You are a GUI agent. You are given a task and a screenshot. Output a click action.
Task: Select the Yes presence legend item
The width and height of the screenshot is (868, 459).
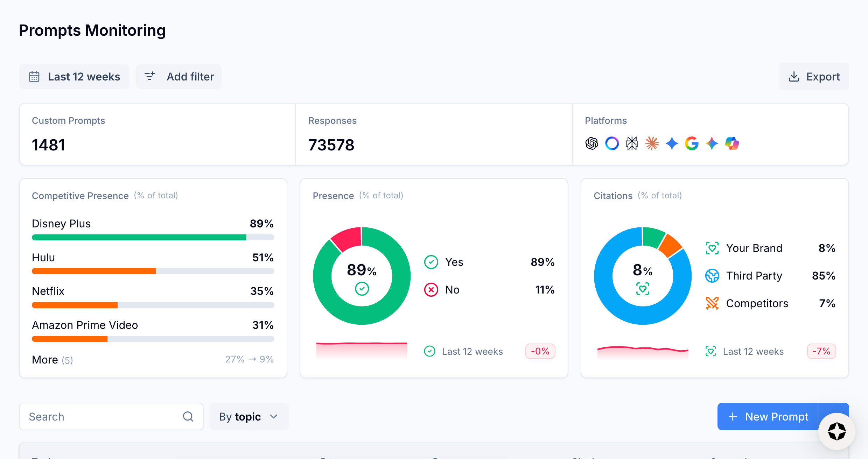[454, 262]
